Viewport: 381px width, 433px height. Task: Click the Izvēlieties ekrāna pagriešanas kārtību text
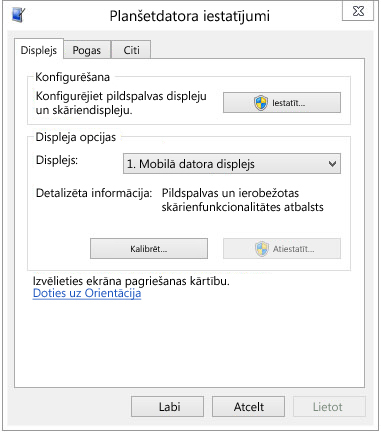click(131, 281)
